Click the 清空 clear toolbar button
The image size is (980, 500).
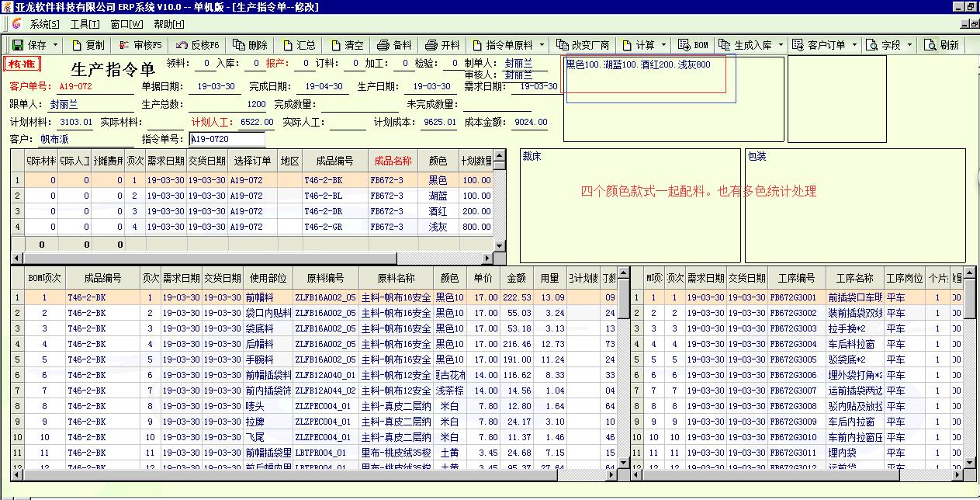[347, 45]
